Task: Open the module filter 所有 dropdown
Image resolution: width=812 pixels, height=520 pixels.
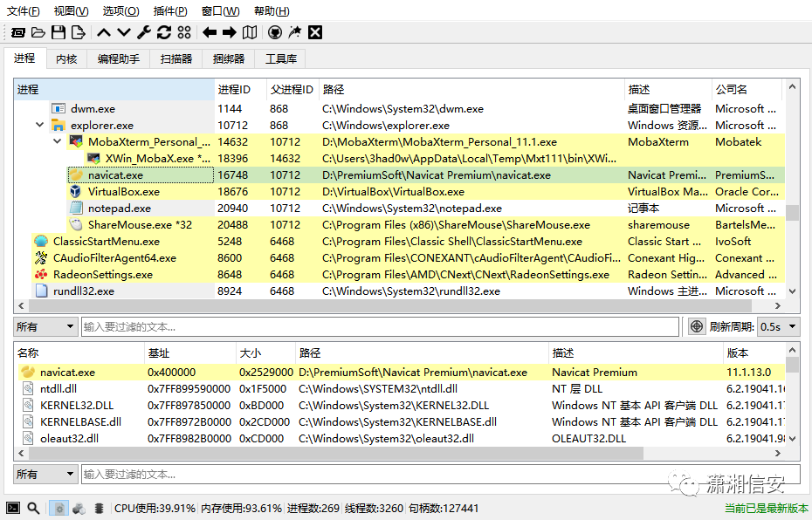Action: coord(45,474)
